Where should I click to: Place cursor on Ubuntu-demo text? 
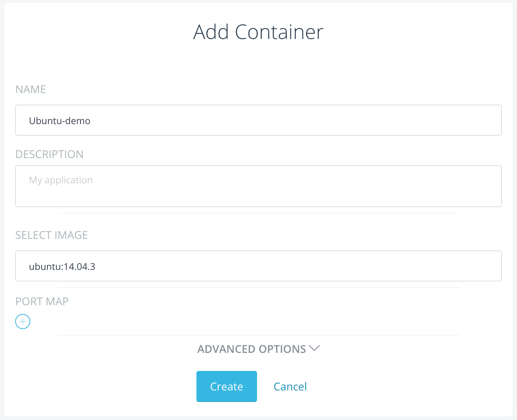[x=60, y=121]
